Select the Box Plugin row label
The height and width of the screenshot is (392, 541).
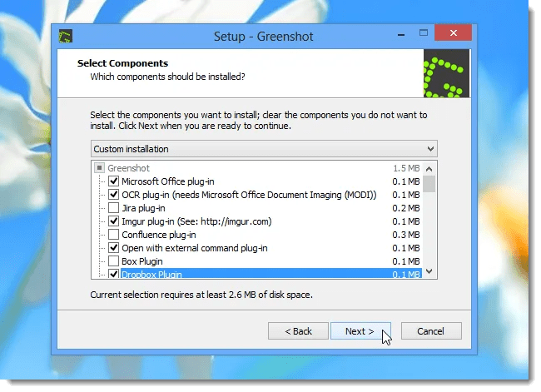pos(142,261)
